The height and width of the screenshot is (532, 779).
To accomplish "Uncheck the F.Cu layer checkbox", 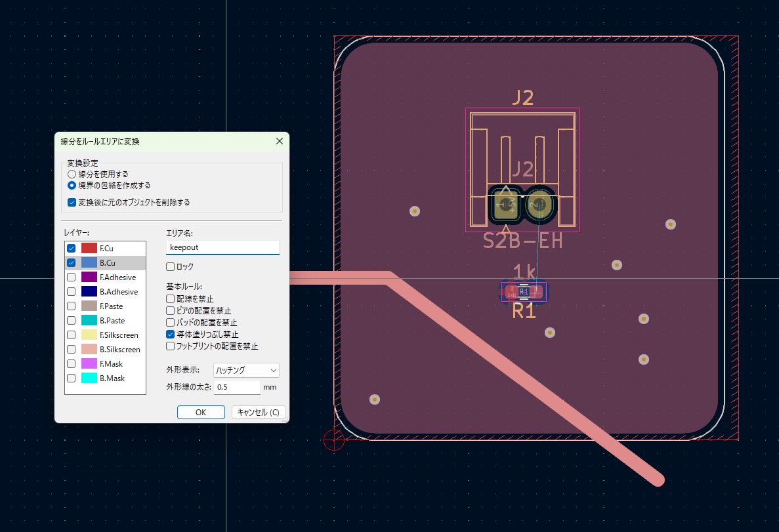I will [x=72, y=249].
